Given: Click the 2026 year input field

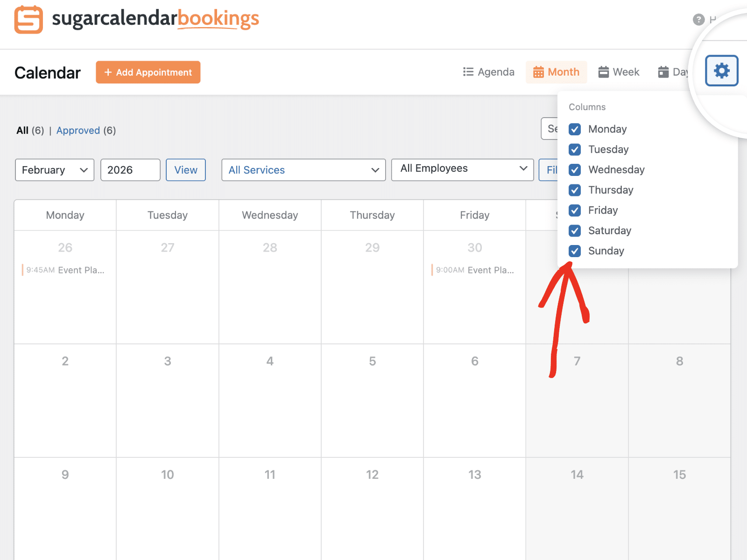Looking at the screenshot, I should pyautogui.click(x=130, y=170).
